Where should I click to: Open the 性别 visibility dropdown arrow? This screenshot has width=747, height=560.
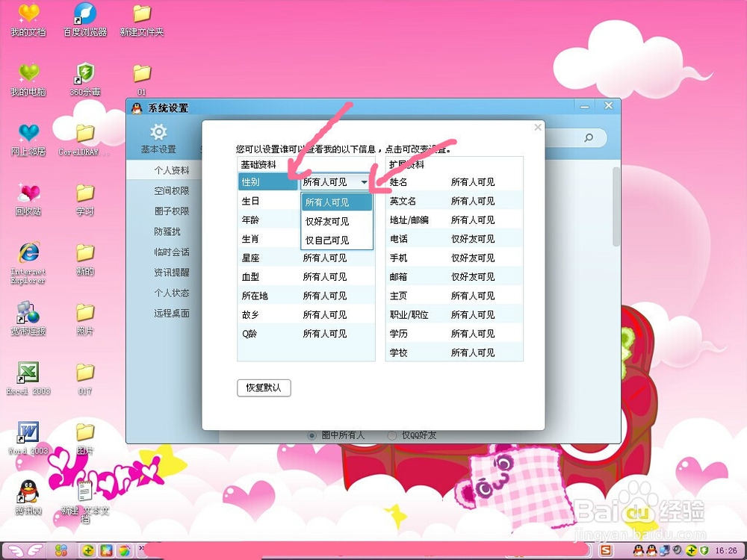click(x=364, y=182)
